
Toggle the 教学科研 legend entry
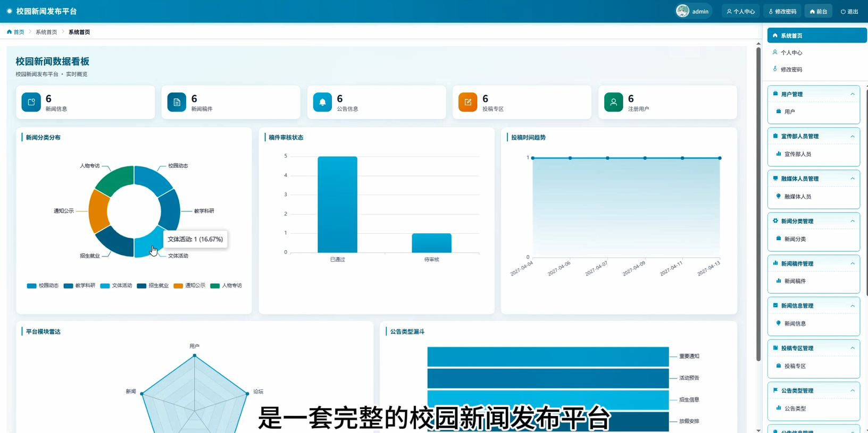click(x=80, y=286)
